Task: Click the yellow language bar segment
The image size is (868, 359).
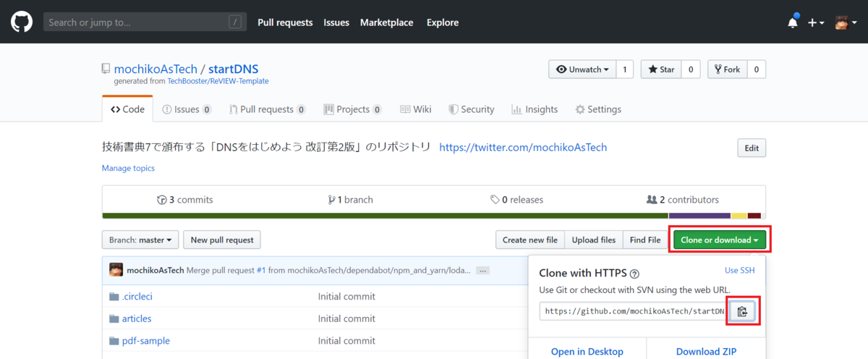Action: 739,216
